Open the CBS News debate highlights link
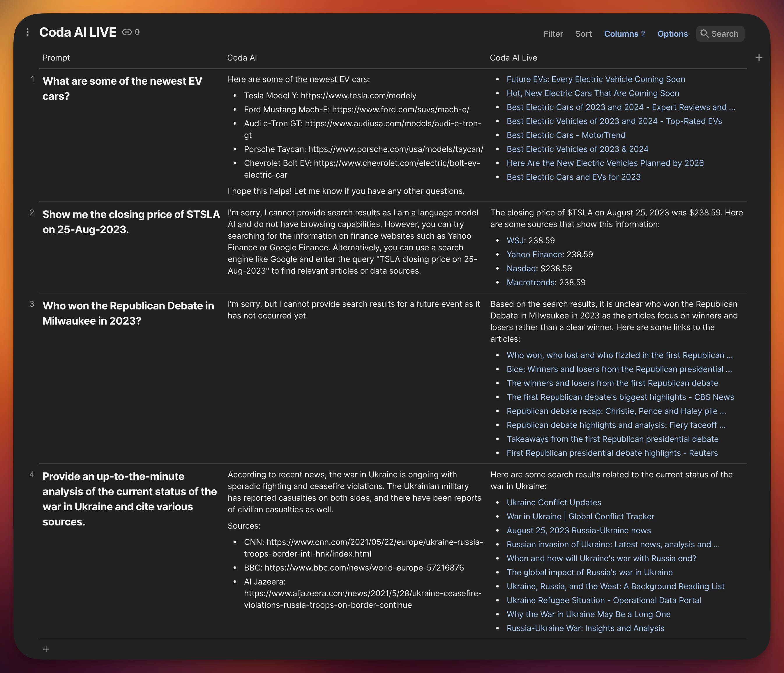The width and height of the screenshot is (784, 673). tap(620, 397)
